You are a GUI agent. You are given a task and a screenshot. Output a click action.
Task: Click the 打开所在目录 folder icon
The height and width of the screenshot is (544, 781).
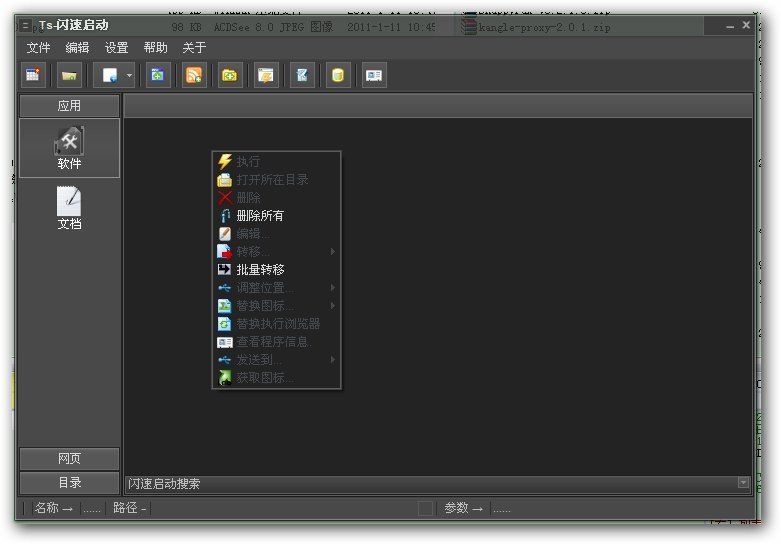coord(225,180)
